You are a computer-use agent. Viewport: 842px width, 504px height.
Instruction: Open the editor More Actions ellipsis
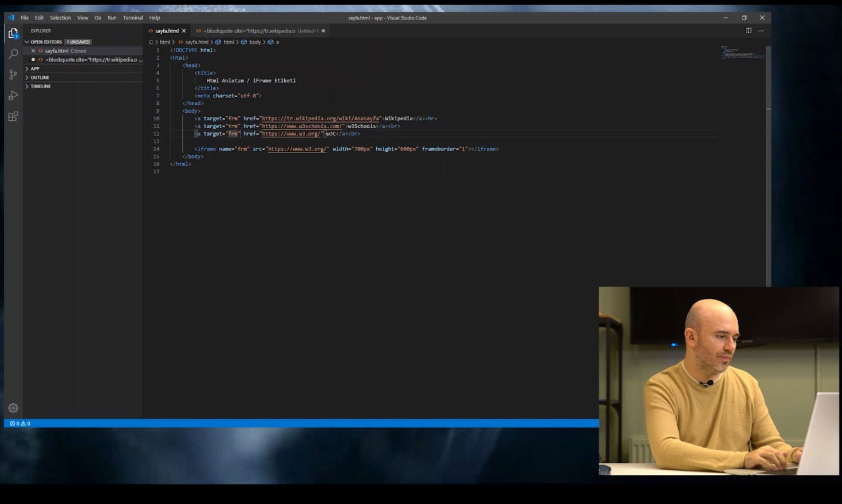click(x=761, y=31)
